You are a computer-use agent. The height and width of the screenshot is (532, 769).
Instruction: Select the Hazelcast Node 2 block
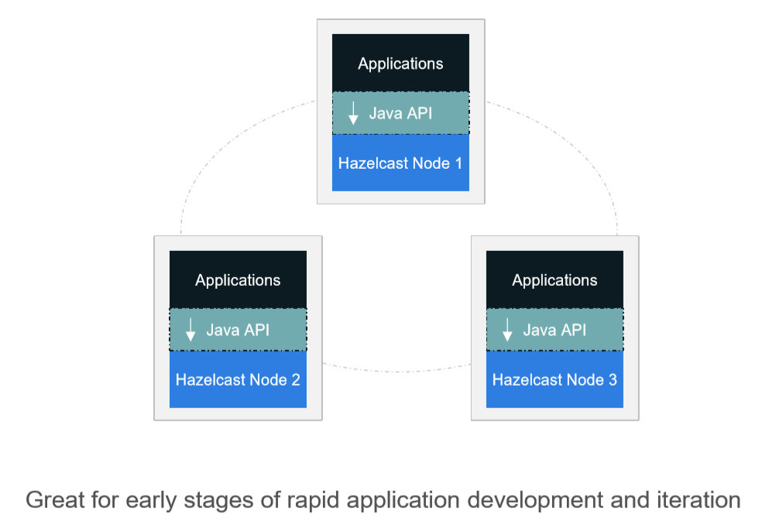(x=238, y=379)
